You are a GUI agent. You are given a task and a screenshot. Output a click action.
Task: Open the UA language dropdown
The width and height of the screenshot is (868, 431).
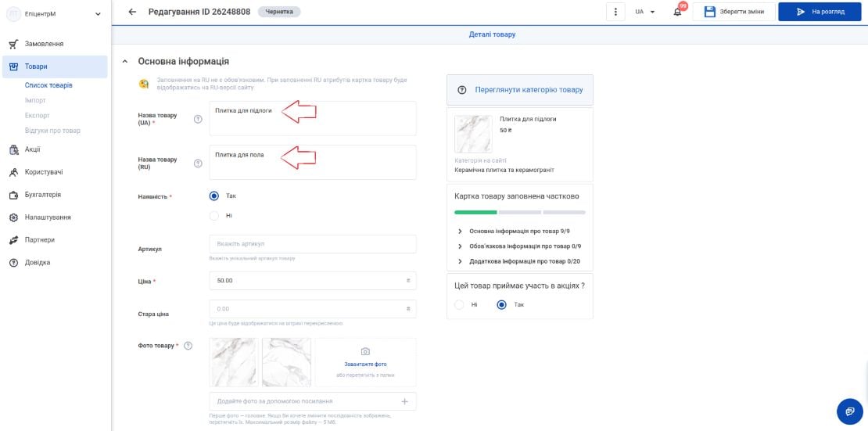645,12
